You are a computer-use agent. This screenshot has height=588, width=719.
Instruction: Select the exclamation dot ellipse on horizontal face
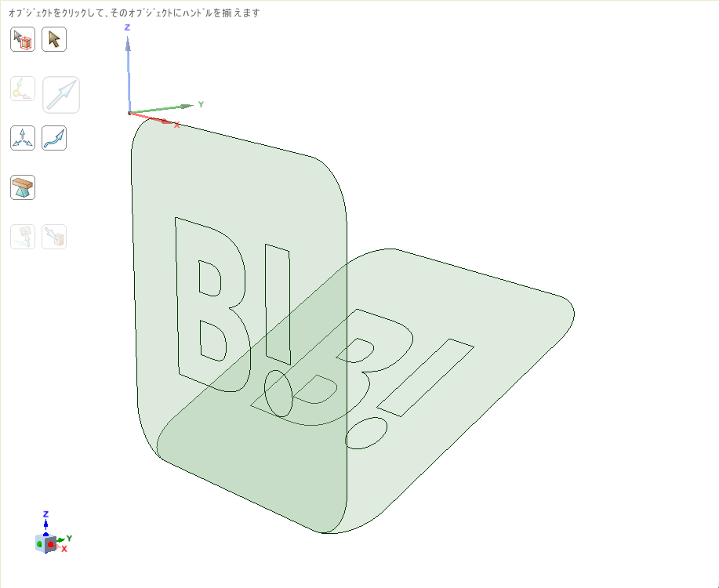tap(366, 434)
